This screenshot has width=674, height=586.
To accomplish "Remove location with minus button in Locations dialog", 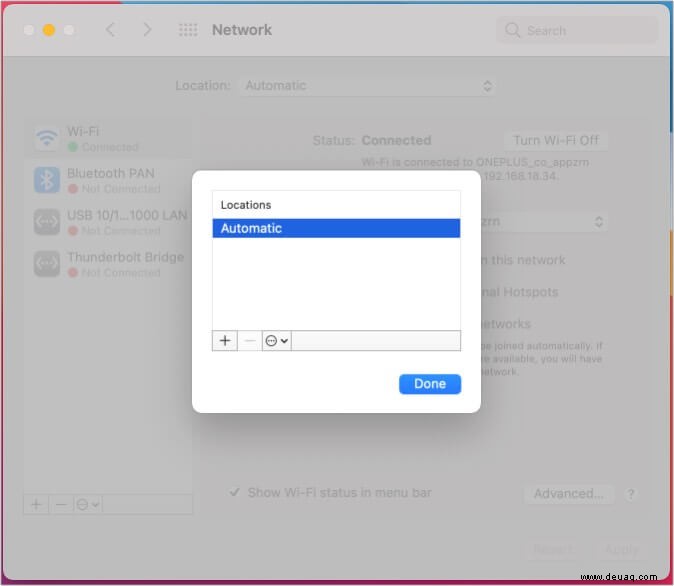I will click(249, 341).
